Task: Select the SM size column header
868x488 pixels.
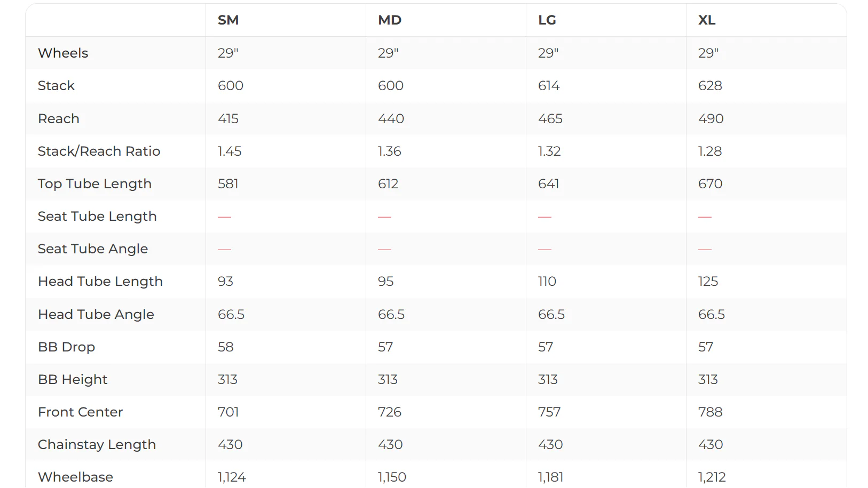Action: coord(228,20)
